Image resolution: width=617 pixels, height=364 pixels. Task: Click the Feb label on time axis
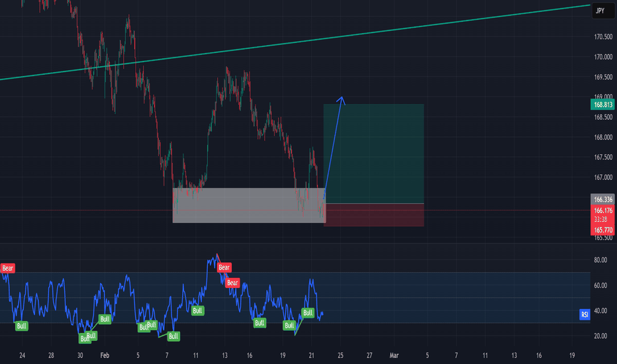point(105,355)
